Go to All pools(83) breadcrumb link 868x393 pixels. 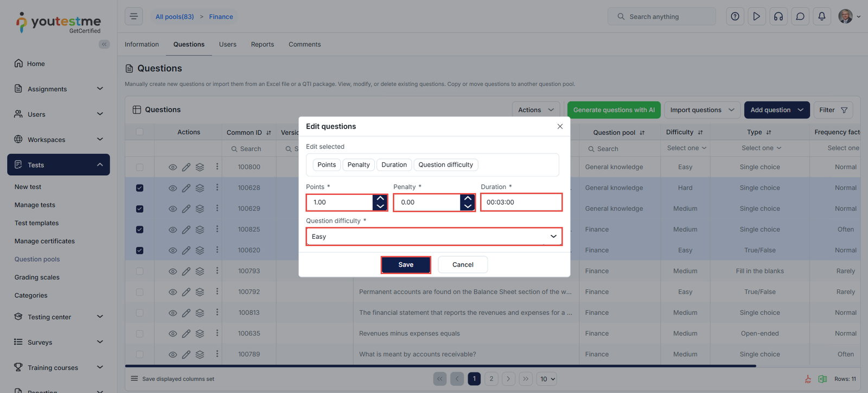[x=175, y=17]
